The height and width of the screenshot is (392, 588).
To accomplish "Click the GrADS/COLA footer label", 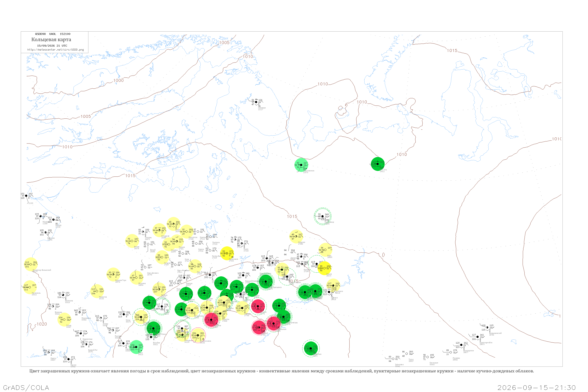I will (26, 388).
